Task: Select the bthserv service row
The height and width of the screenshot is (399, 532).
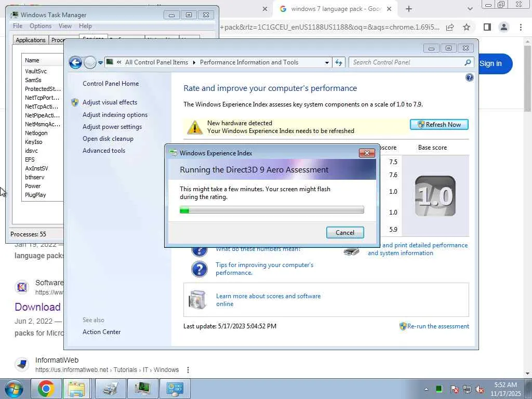Action: [34, 177]
